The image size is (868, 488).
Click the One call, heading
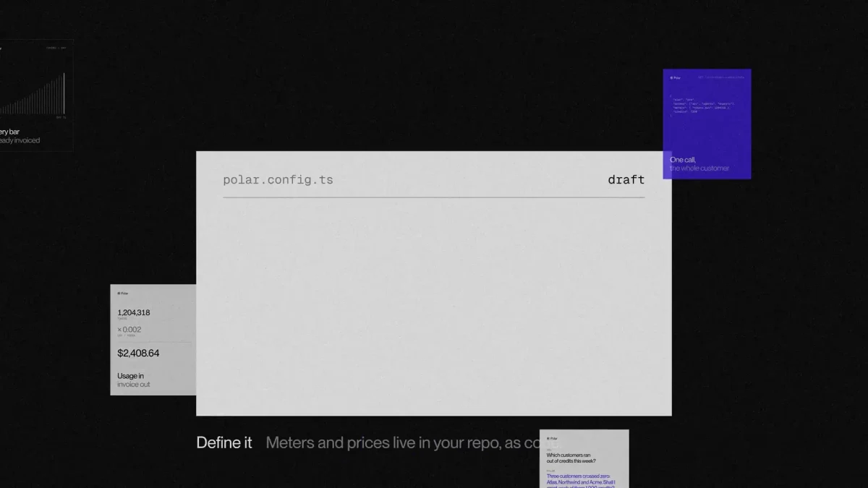tap(683, 160)
